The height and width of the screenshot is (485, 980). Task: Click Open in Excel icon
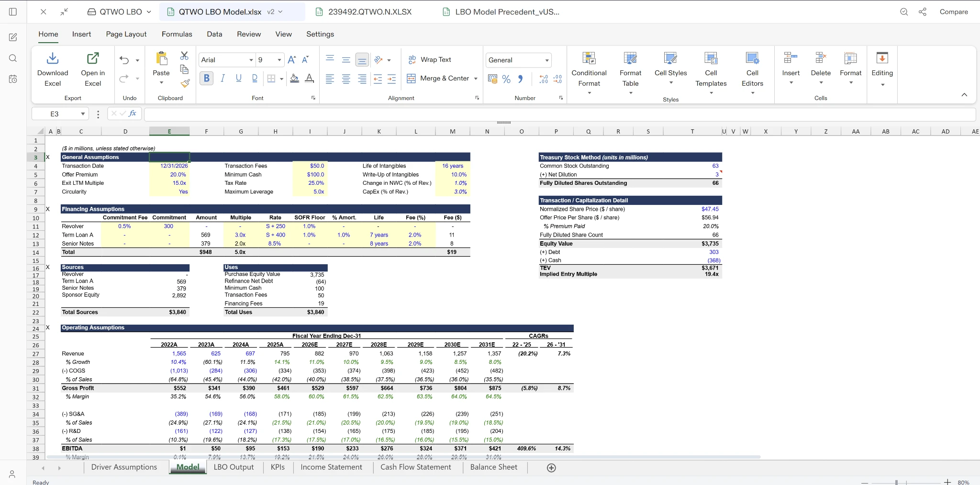coord(93,58)
